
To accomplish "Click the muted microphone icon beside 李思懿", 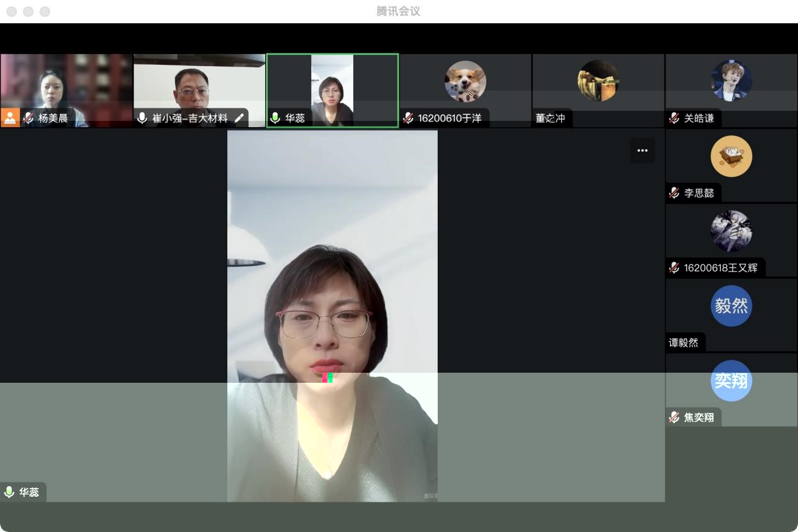I will pos(675,193).
